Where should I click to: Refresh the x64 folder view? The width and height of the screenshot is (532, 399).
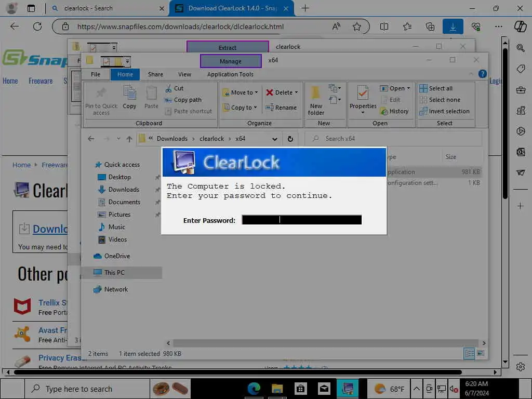tap(290, 138)
